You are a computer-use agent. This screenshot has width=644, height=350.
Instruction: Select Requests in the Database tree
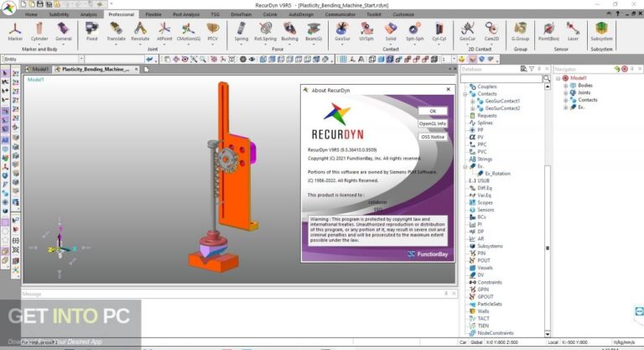coord(487,116)
